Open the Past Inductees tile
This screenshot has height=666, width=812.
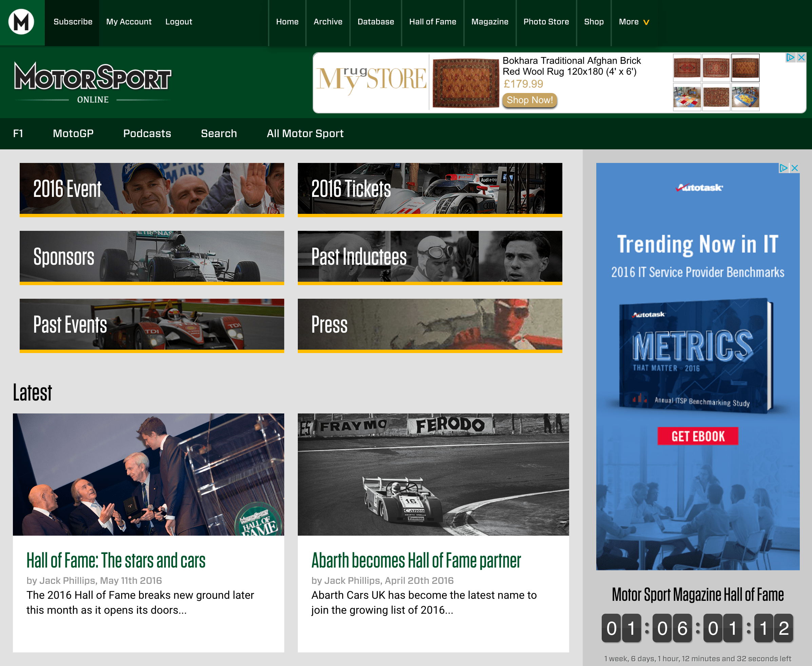click(x=430, y=257)
